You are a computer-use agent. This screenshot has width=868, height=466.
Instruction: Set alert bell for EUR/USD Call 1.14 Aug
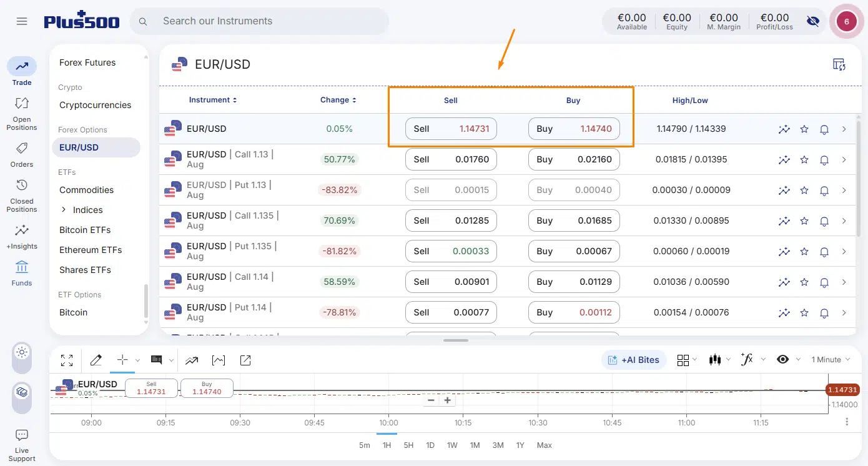[824, 282]
